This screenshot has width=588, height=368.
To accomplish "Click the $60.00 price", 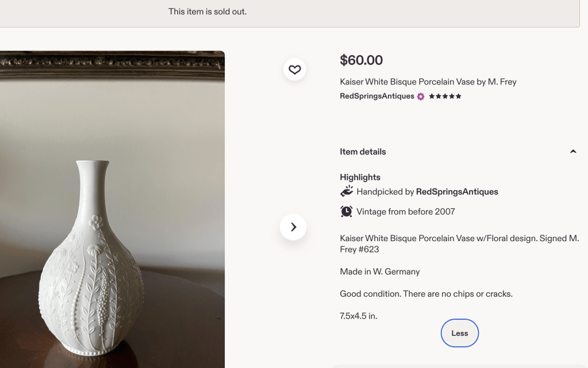I will 361,60.
